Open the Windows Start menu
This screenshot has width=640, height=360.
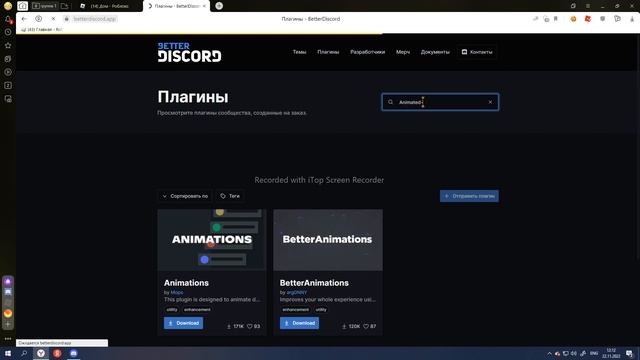pos(8,353)
